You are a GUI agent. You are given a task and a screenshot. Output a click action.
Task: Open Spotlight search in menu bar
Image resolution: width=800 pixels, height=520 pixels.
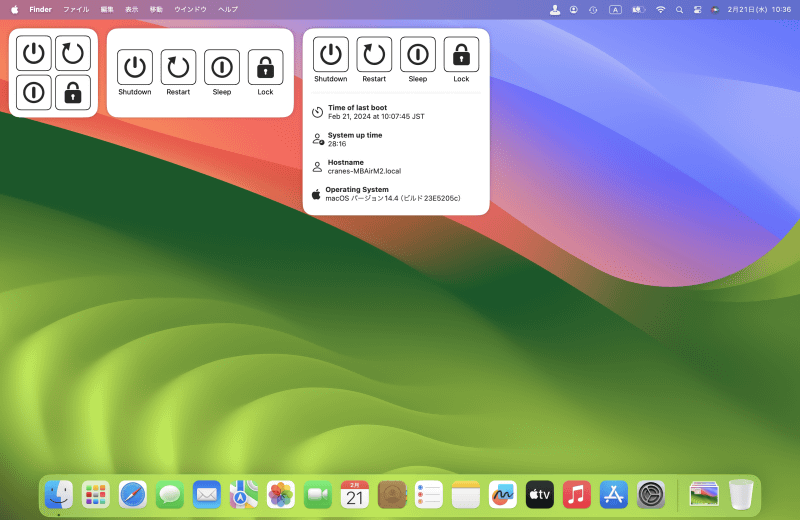click(x=679, y=10)
